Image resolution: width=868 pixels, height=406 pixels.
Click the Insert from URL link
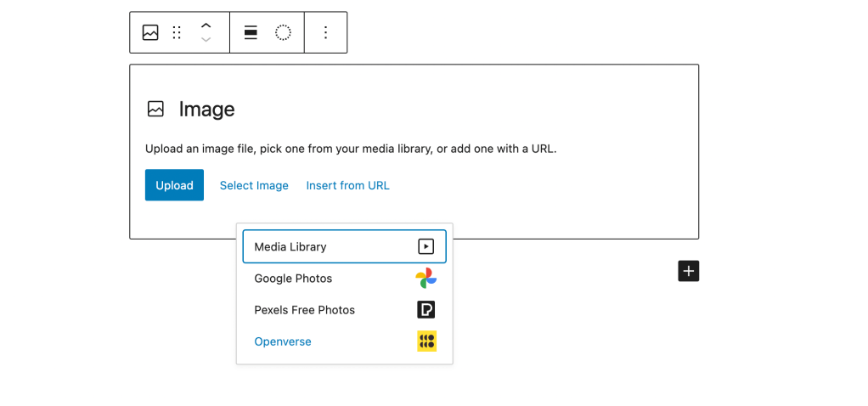pos(347,185)
